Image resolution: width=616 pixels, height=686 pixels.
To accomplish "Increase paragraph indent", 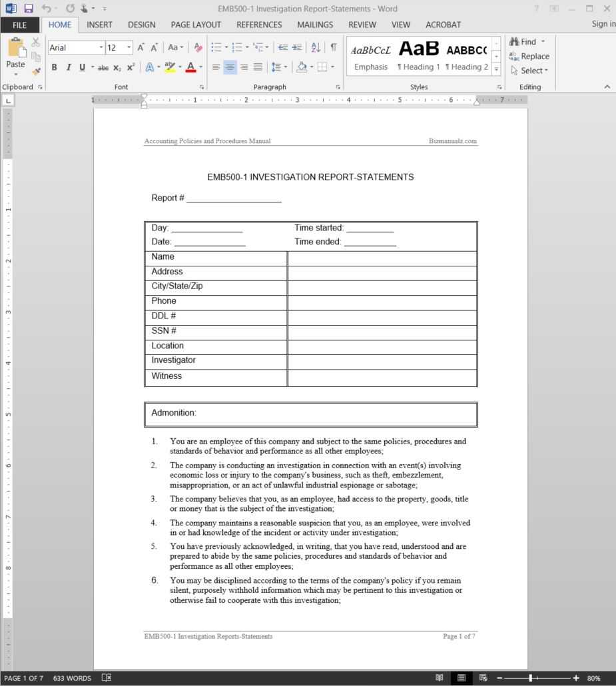I will coord(297,47).
